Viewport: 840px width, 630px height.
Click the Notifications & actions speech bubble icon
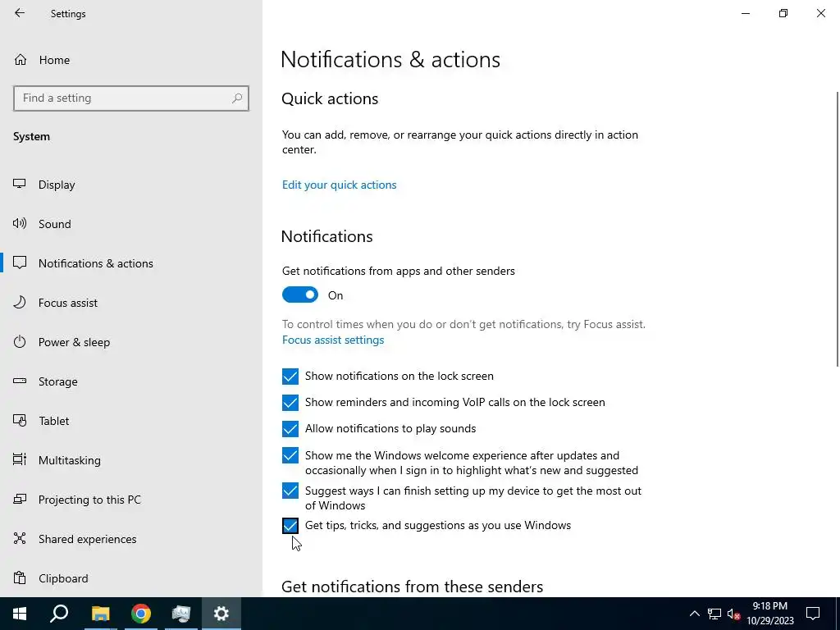(20, 262)
